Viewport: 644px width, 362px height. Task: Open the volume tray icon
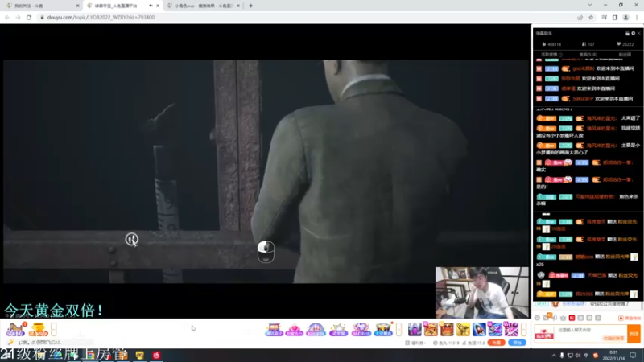[x=578, y=356]
